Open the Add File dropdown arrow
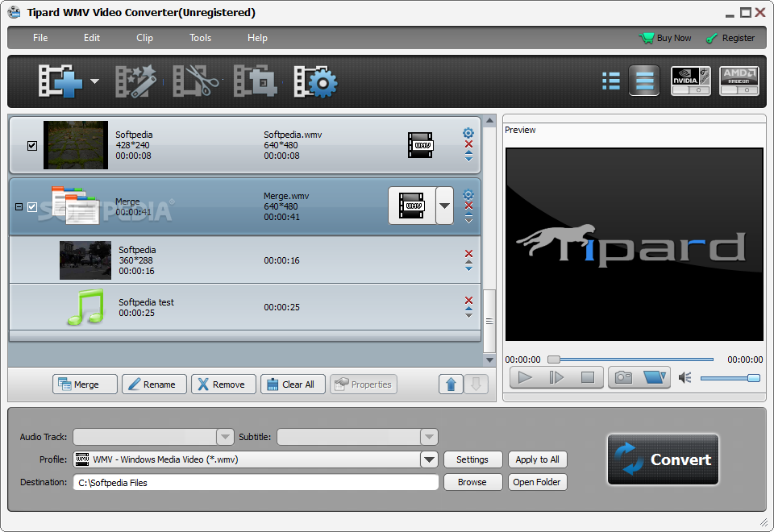 pyautogui.click(x=94, y=81)
